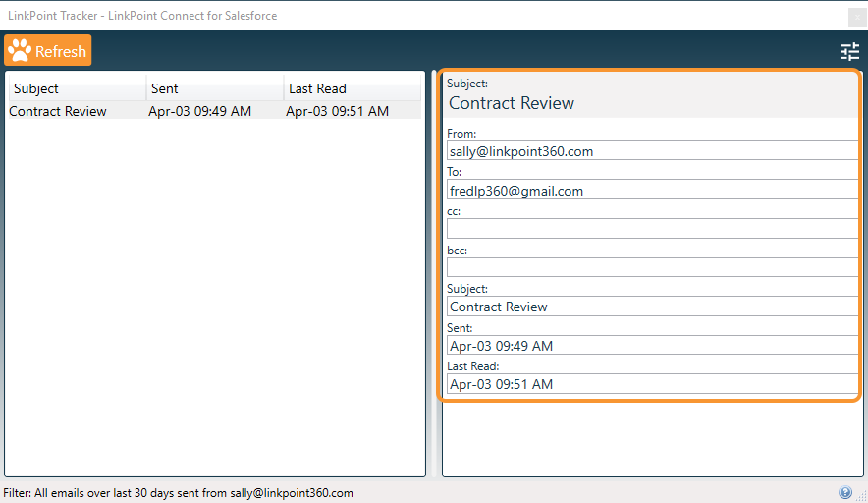Click the Sent field in details pane

(652, 346)
